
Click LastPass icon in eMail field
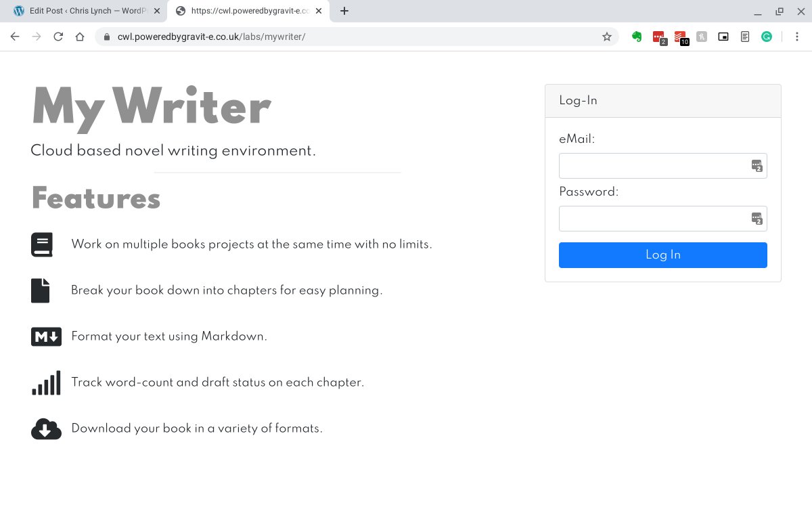tap(757, 166)
